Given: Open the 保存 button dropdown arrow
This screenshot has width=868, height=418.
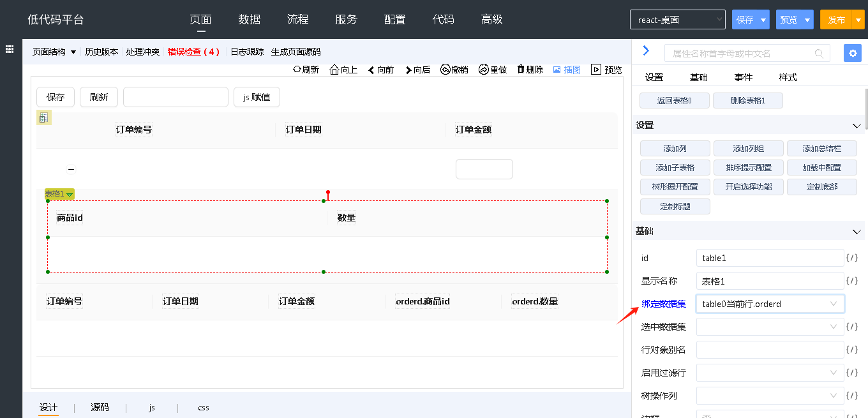Looking at the screenshot, I should coord(763,20).
